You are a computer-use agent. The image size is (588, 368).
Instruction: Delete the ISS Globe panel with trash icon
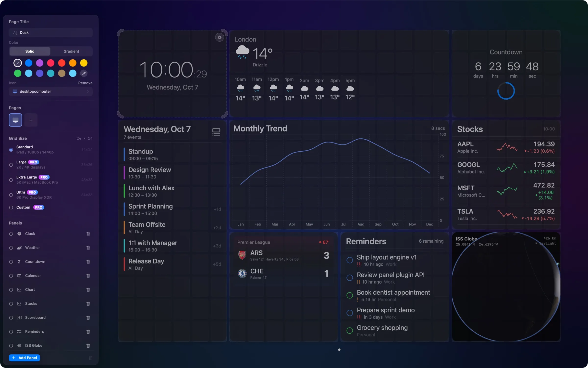point(88,346)
